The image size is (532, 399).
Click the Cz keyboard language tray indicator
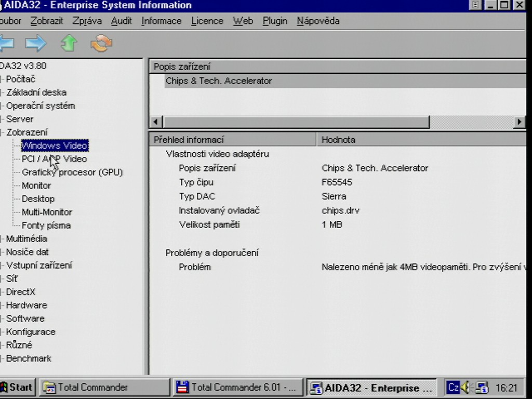(x=453, y=387)
